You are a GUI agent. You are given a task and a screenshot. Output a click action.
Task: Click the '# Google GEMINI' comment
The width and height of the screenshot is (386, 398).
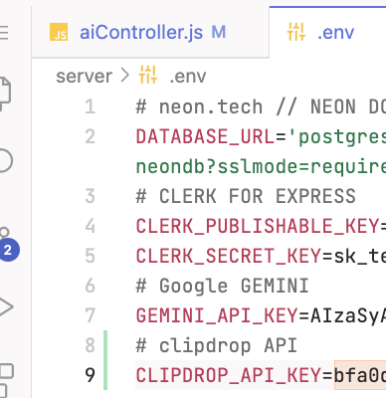click(x=222, y=286)
